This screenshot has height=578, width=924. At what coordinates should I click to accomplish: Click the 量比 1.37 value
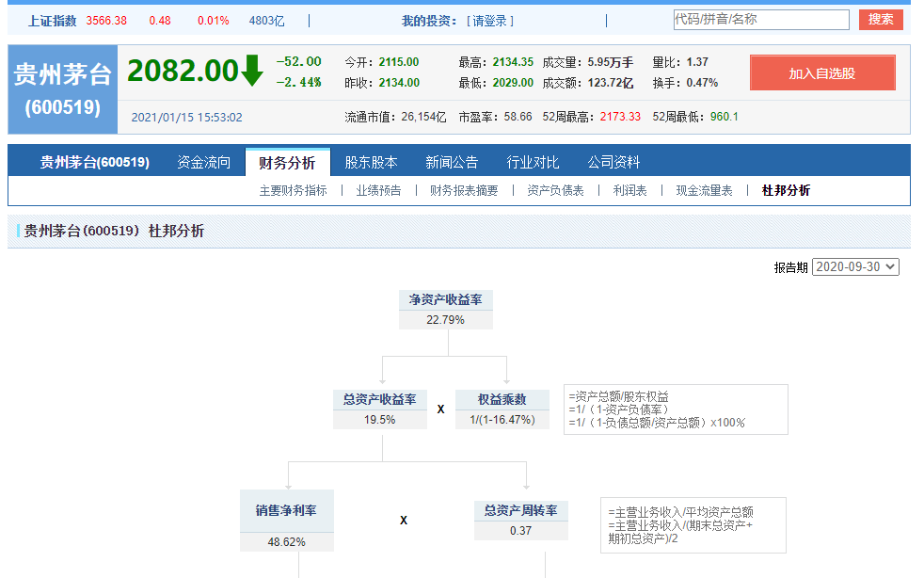coord(697,62)
